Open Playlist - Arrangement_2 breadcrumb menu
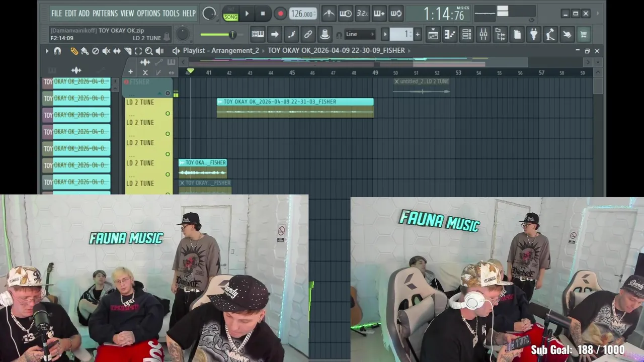 pos(221,50)
